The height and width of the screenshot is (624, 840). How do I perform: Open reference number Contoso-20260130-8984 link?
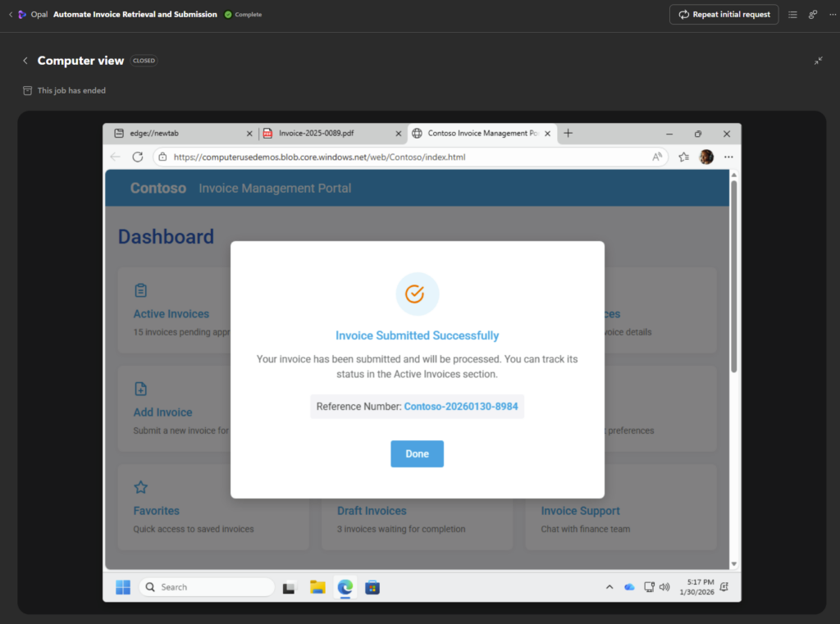coord(460,406)
